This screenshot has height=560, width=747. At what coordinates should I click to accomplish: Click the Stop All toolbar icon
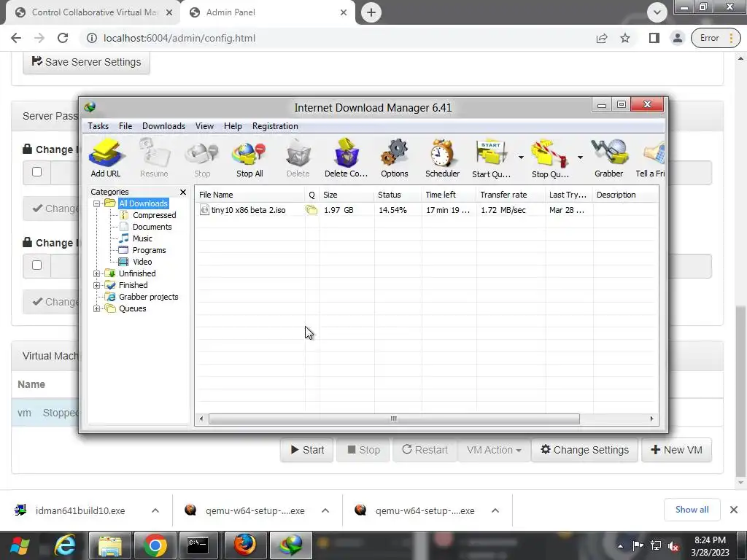coord(249,158)
